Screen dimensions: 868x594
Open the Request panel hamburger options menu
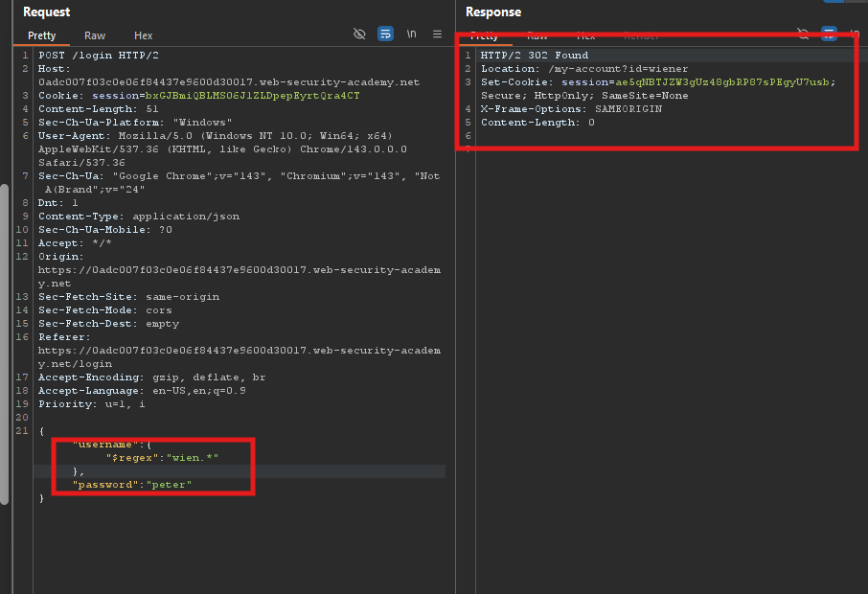point(437,34)
